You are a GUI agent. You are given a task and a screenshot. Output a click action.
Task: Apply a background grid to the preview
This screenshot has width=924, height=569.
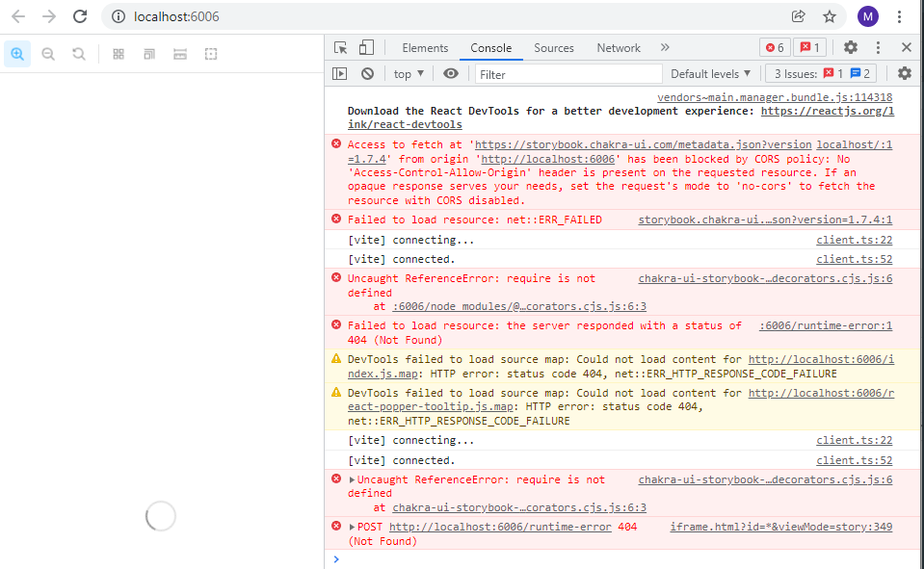click(x=118, y=53)
